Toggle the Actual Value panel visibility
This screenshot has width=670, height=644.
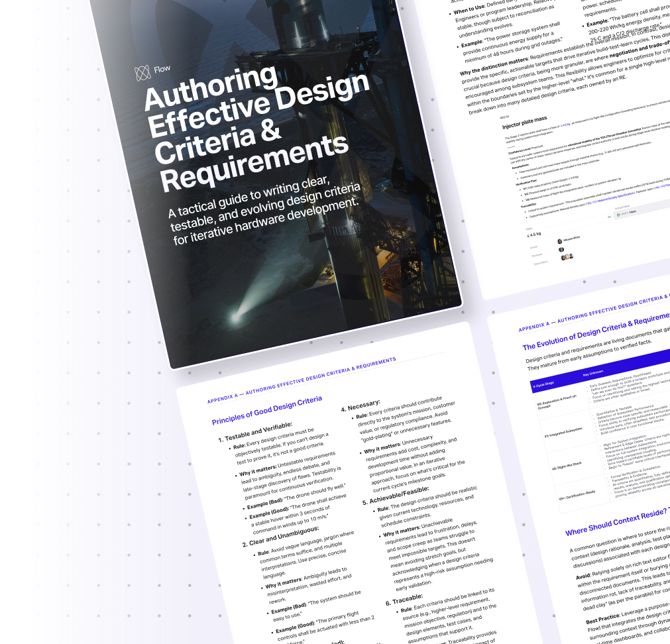[x=621, y=208]
